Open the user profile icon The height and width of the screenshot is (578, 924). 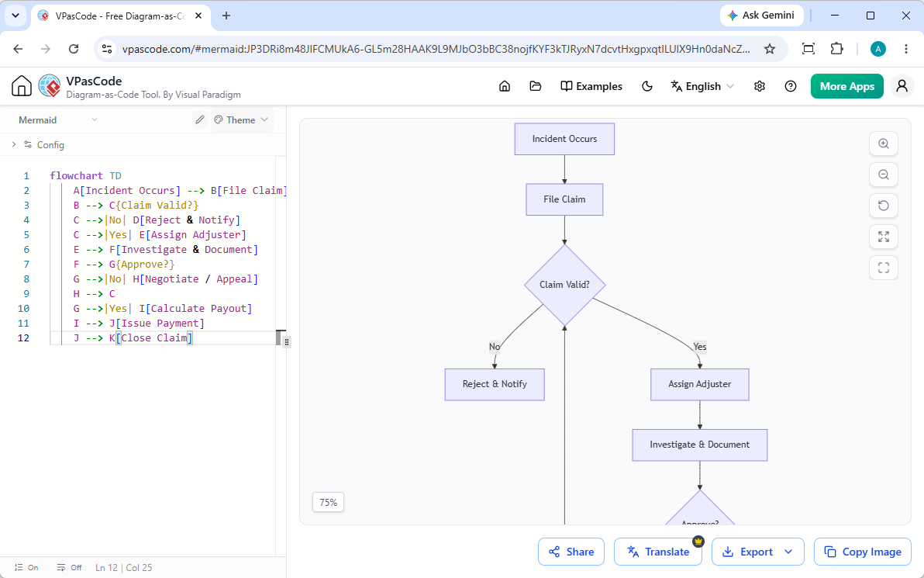[902, 86]
